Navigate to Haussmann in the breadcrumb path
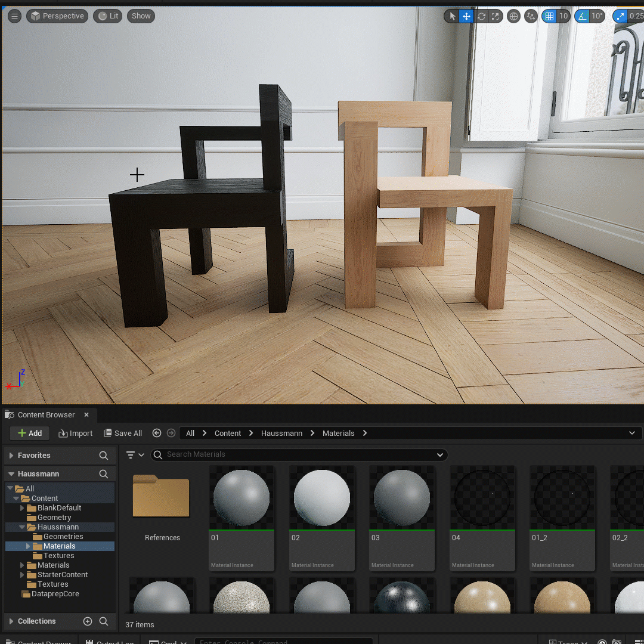 (x=281, y=433)
